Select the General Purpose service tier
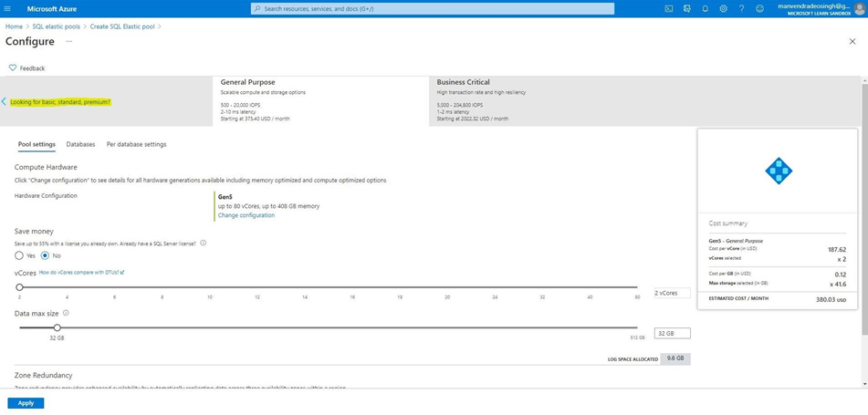The image size is (868, 415). pos(320,101)
